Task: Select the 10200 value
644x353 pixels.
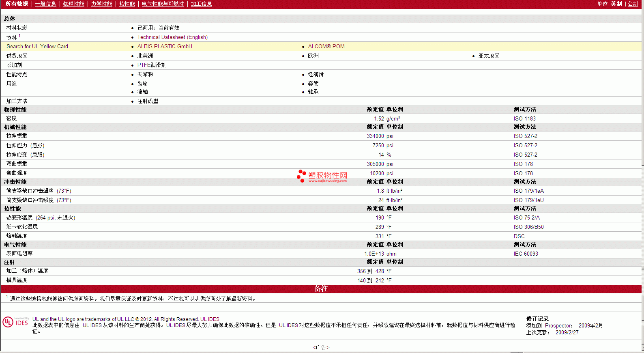Action: (x=377, y=173)
